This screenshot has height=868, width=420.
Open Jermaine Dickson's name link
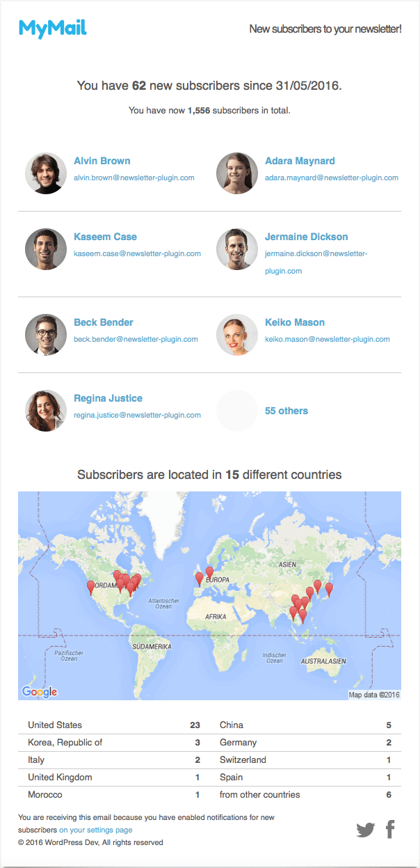click(307, 237)
